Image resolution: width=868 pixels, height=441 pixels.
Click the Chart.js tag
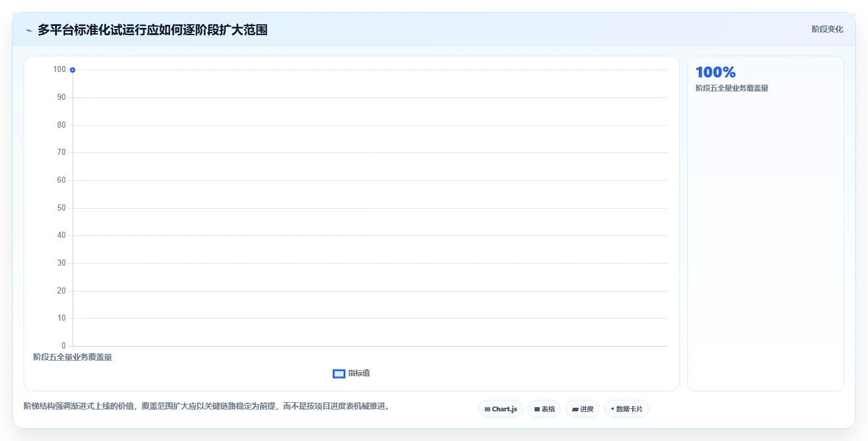pyautogui.click(x=500, y=409)
